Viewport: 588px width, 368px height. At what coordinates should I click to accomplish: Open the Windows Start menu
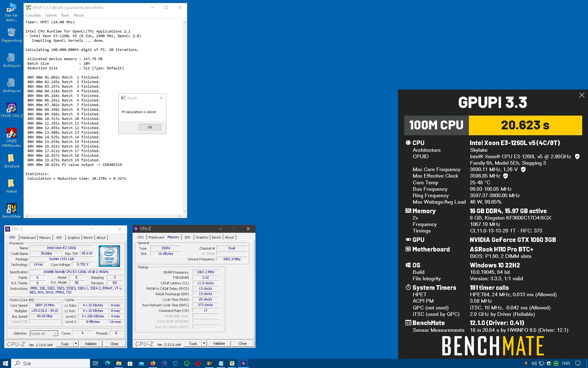[6, 363]
